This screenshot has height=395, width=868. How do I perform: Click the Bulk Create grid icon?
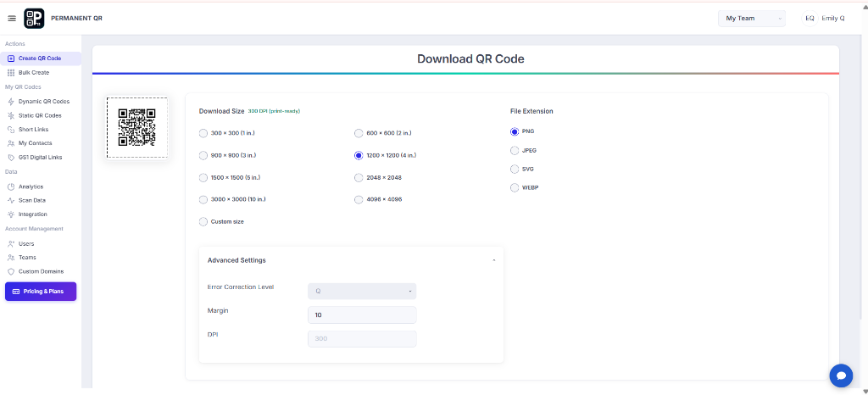pyautogui.click(x=11, y=72)
